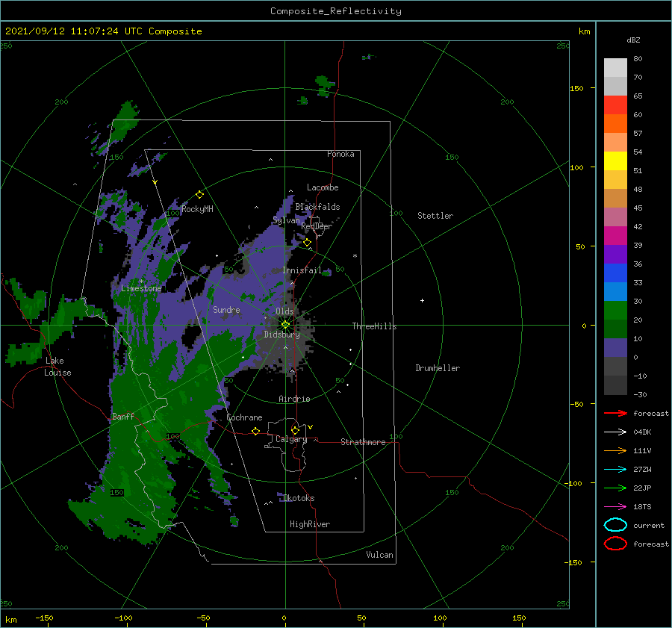Image resolution: width=672 pixels, height=628 pixels.
Task: Click the 80 dBZ light gray color swatch
Action: (615, 67)
